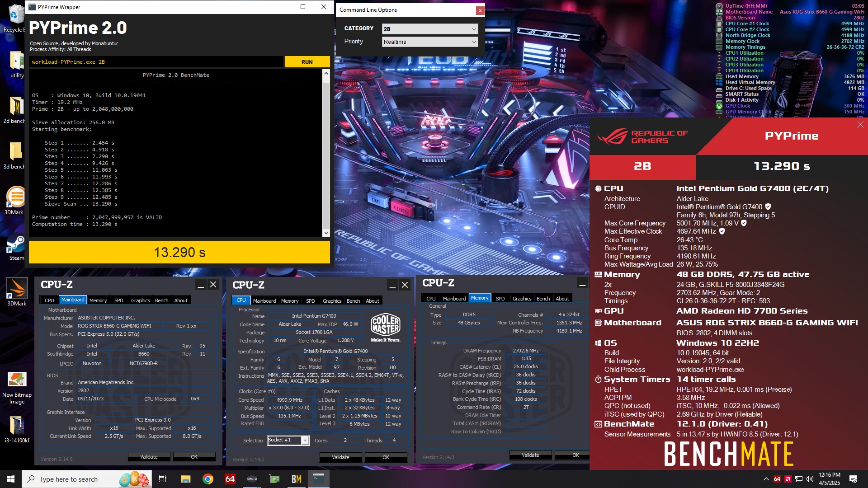Open the 2d bench desktop folder

point(16,110)
